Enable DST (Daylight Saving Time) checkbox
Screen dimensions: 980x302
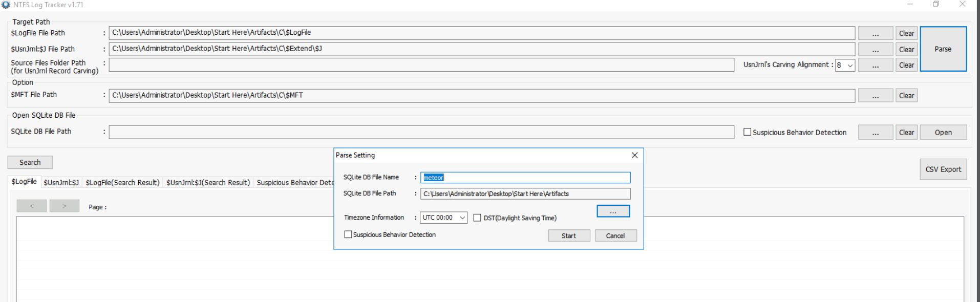point(477,218)
